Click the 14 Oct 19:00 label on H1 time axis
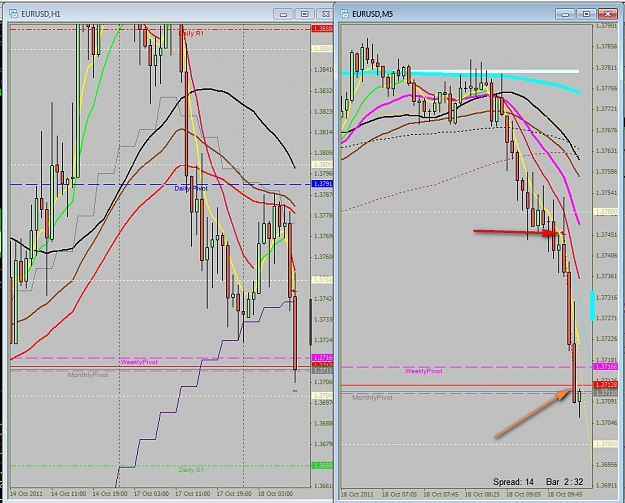625x503 pixels. point(110,493)
